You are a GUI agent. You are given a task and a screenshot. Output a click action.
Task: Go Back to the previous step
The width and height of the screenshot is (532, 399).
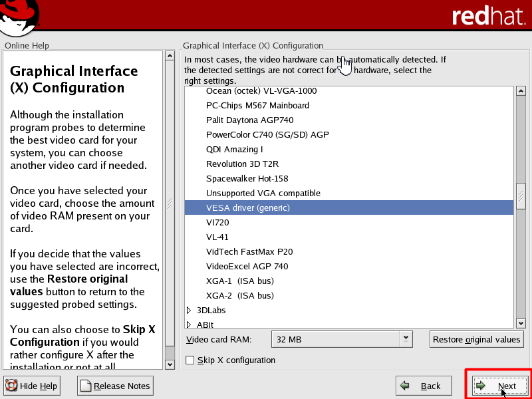[424, 386]
